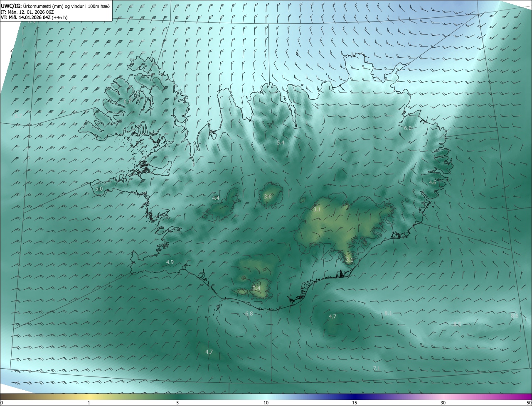Click the 6.1 value over the Westfjords
The height and width of the screenshot is (406, 532).
point(127,101)
